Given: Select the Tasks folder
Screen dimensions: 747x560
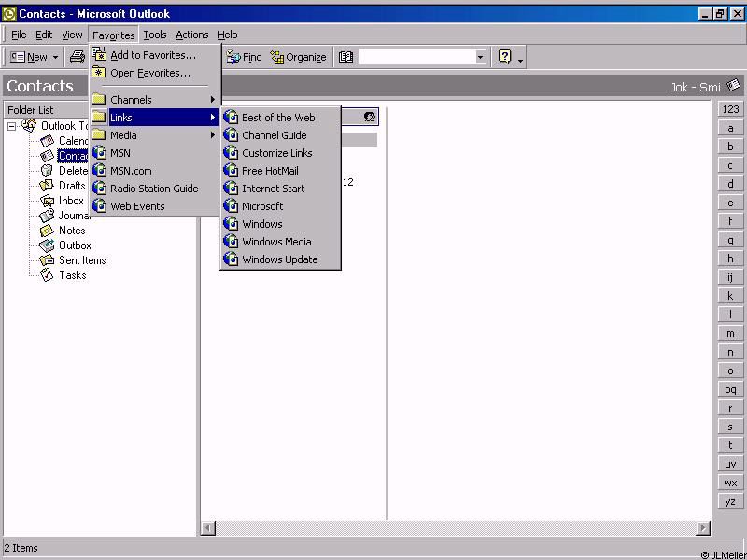Looking at the screenshot, I should pyautogui.click(x=63, y=275).
